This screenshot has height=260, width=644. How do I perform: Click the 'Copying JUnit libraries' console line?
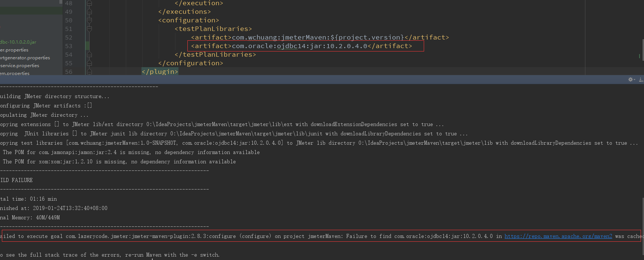point(234,134)
